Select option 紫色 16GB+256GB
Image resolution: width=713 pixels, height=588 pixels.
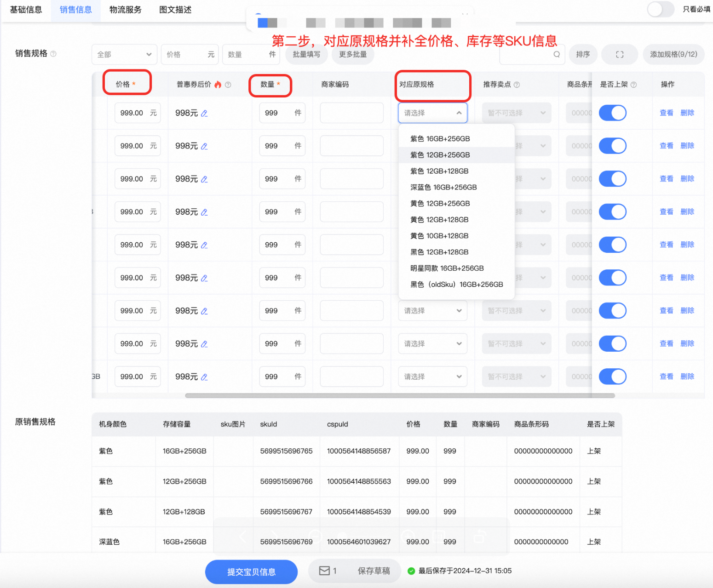pyautogui.click(x=456, y=139)
